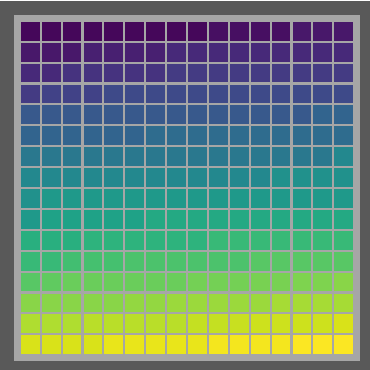Select the yellow-green swatch in bottom-left corner
Image resolution: width=370 pixels, height=370 pixels.
pyautogui.click(x=30, y=344)
